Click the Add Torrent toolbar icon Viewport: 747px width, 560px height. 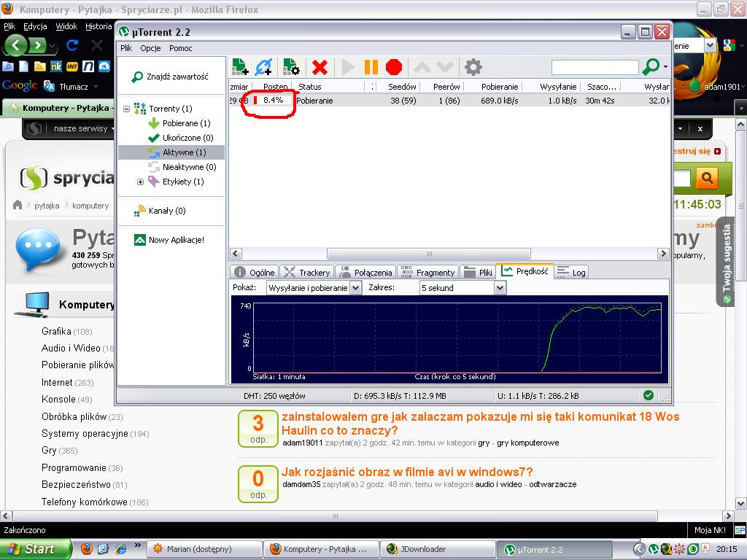pyautogui.click(x=239, y=67)
